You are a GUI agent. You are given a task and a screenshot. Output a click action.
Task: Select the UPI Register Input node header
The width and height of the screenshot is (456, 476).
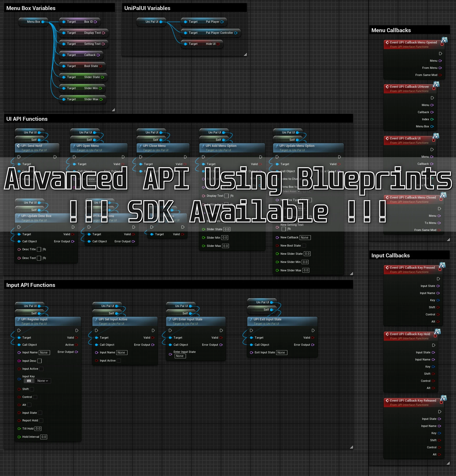(x=48, y=321)
